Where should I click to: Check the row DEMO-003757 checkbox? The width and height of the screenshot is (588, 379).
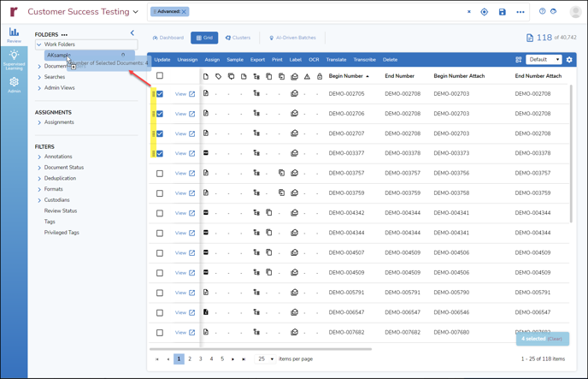160,174
